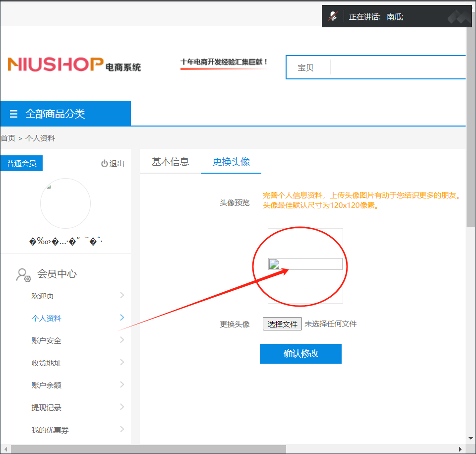Viewport: 476px width, 454px height.
Task: Click the member center user-gear icon
Action: pyautogui.click(x=23, y=275)
